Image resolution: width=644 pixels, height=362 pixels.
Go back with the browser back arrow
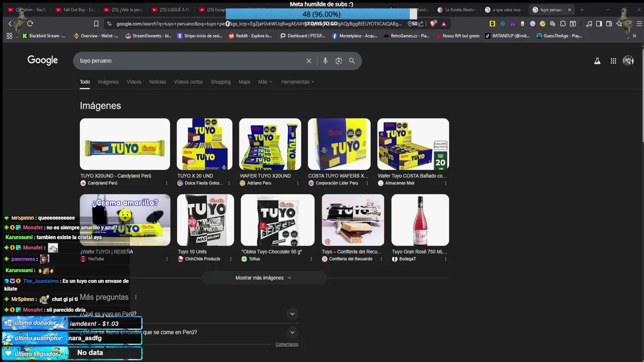(x=10, y=24)
